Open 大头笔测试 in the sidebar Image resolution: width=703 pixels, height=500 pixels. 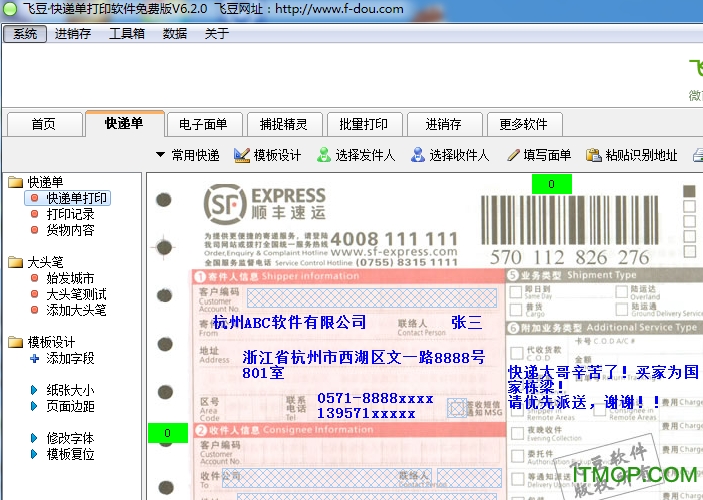click(76, 294)
